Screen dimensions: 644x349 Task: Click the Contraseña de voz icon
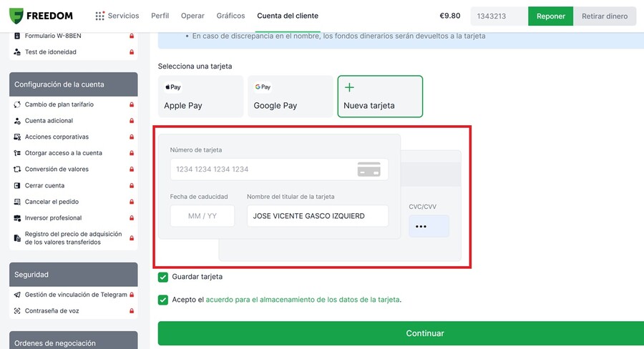(x=17, y=311)
